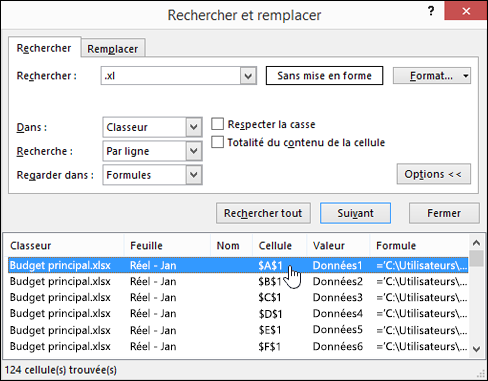Select the result row for cell $A$1
This screenshot has height=381, width=488.
tap(238, 265)
